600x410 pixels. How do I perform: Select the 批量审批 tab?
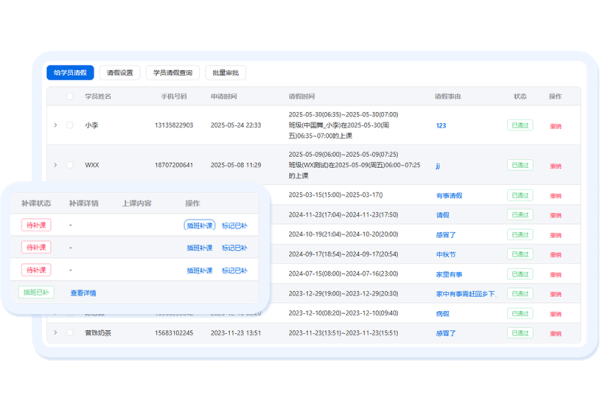point(224,73)
